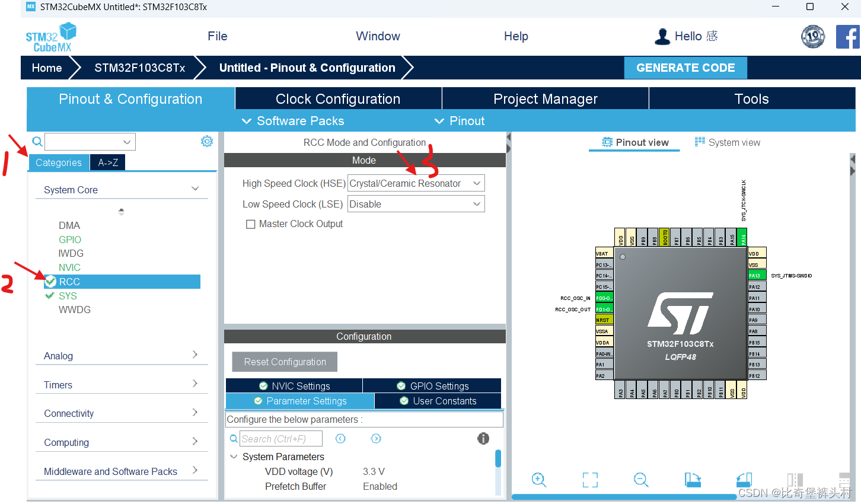Open the User Constants tab
The image size is (861, 504).
438,401
